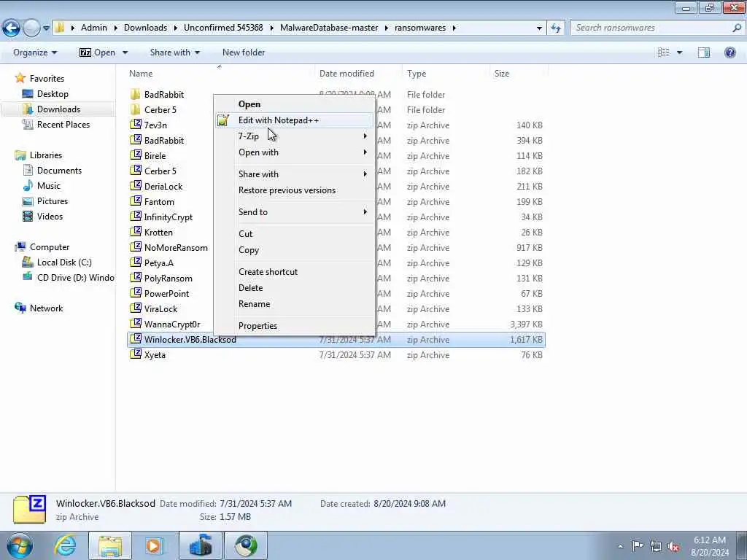747x560 pixels.
Task: Click the Back navigation arrow button
Action: (x=11, y=28)
